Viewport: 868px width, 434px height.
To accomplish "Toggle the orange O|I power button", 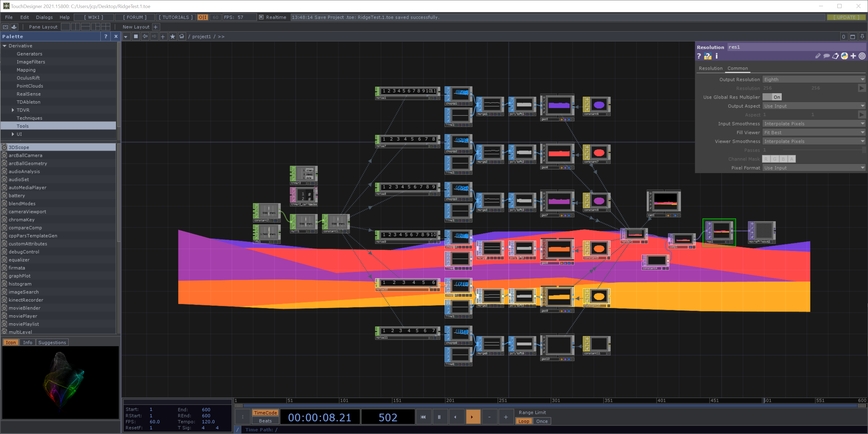I will click(203, 17).
